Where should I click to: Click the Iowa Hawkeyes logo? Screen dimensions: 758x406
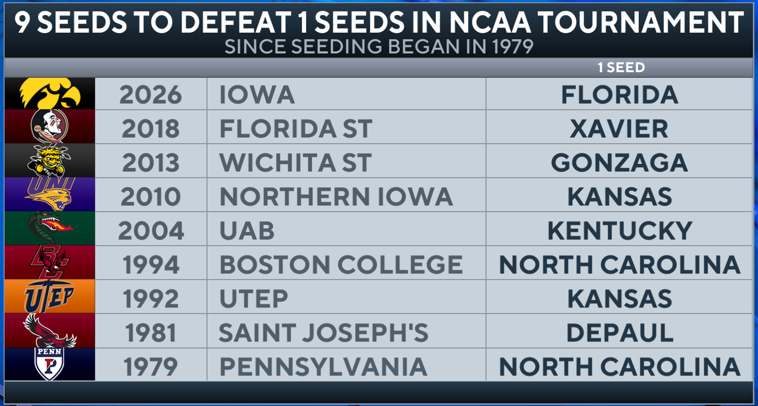(x=53, y=95)
